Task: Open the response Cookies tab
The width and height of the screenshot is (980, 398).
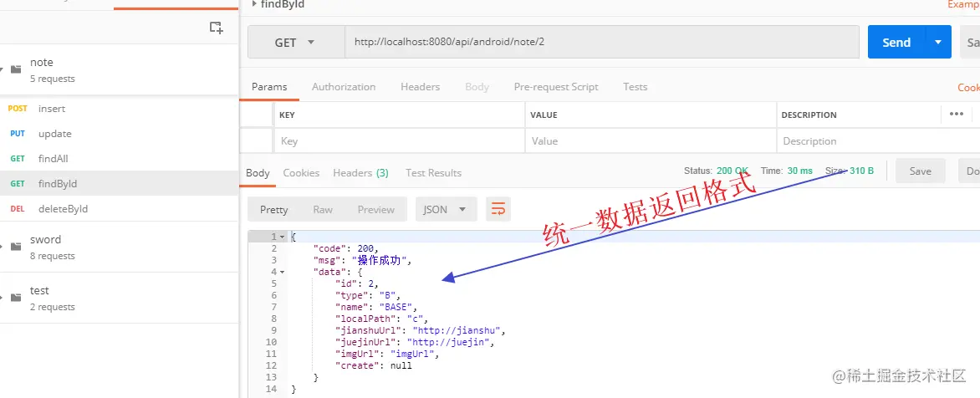Action: click(301, 173)
